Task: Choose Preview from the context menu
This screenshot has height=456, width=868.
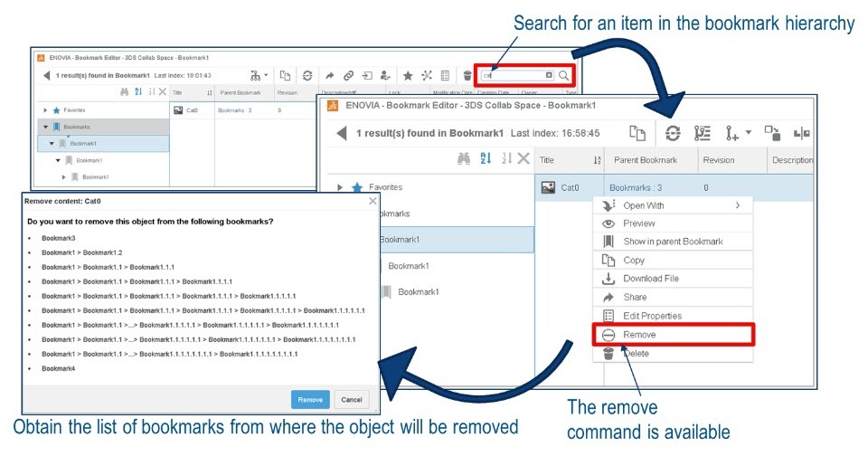Action: point(673,223)
